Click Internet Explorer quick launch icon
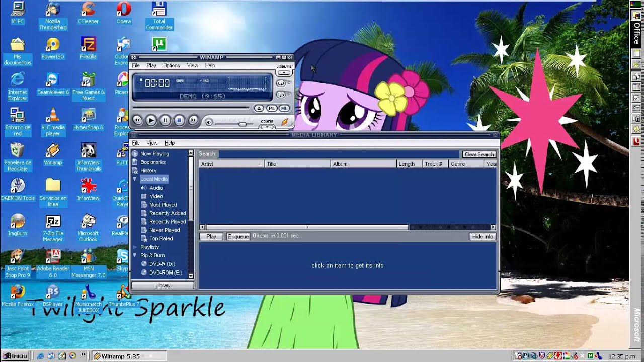The width and height of the screenshot is (644, 362). [41, 356]
